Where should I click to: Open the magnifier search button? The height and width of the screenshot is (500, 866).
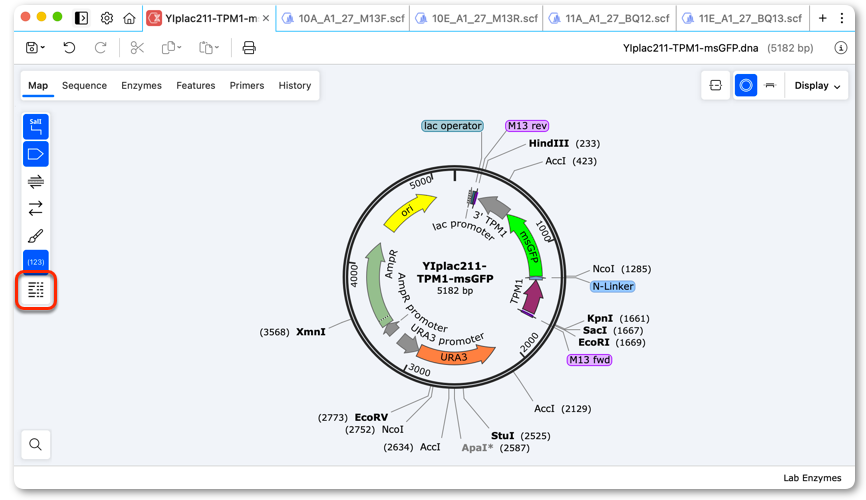click(35, 444)
